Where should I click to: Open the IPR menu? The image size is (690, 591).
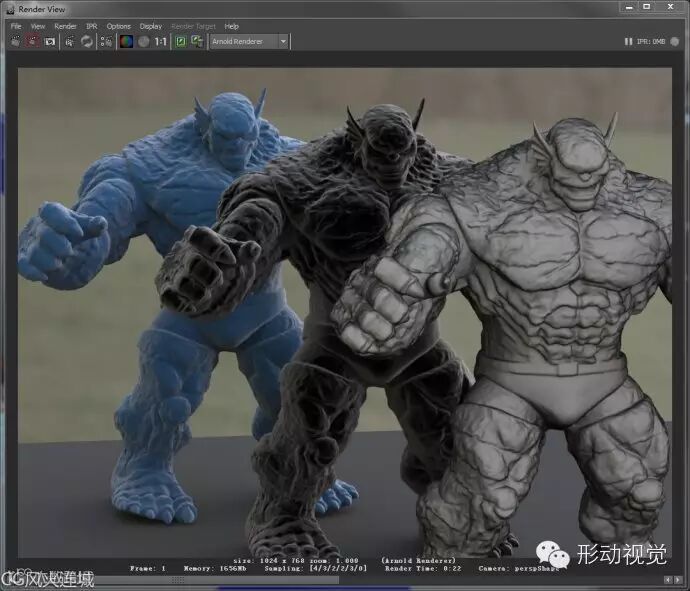click(x=92, y=26)
